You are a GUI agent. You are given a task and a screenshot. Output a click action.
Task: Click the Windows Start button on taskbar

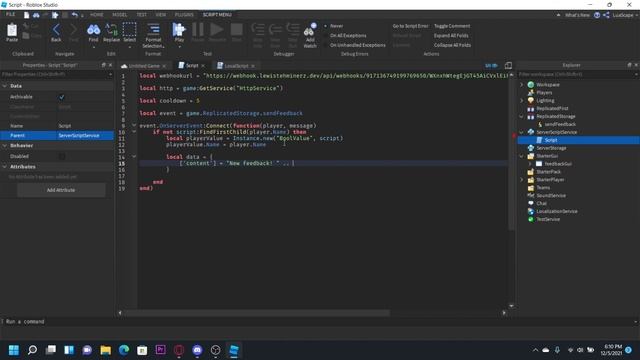click(x=14, y=350)
